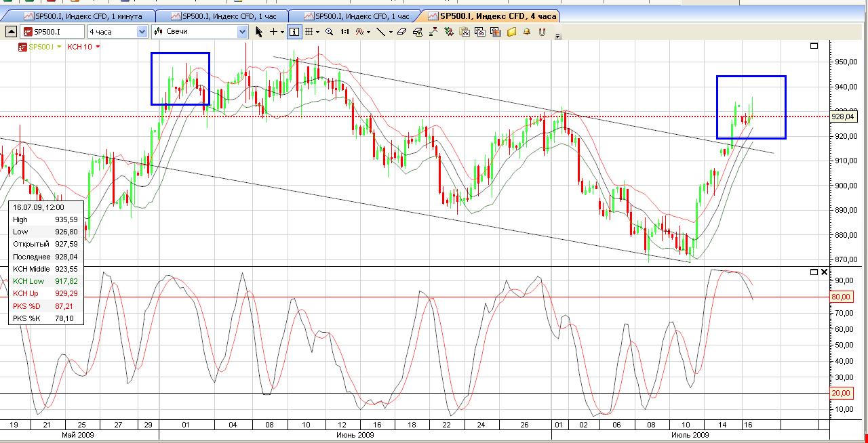Image resolution: width=868 pixels, height=443 pixels.
Task: Close the stochastic indicator sub-panel
Action: (x=824, y=272)
